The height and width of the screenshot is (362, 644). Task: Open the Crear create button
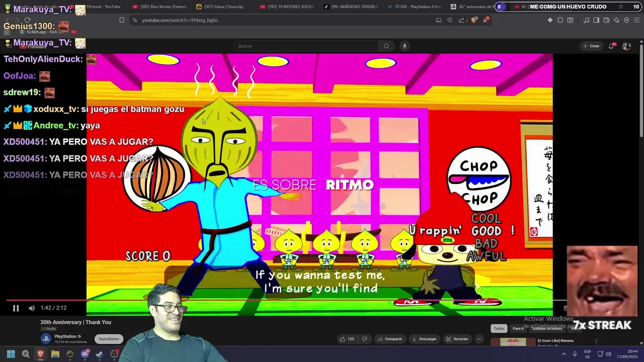point(591,46)
